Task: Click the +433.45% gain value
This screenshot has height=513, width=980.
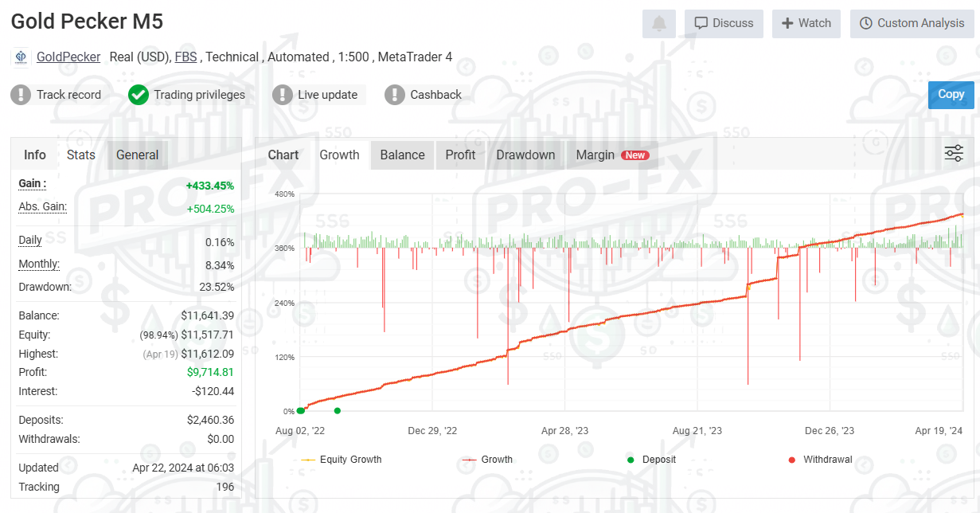Action: tap(210, 186)
